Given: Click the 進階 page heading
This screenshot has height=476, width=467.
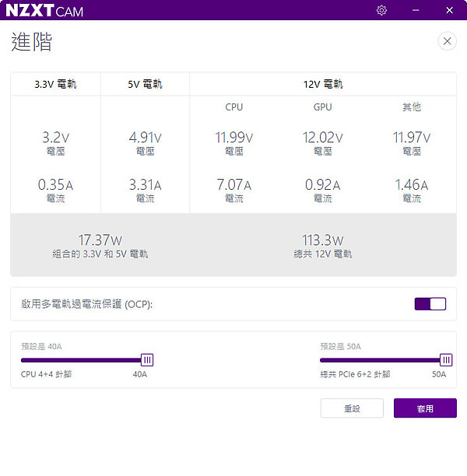Looking at the screenshot, I should [32, 41].
